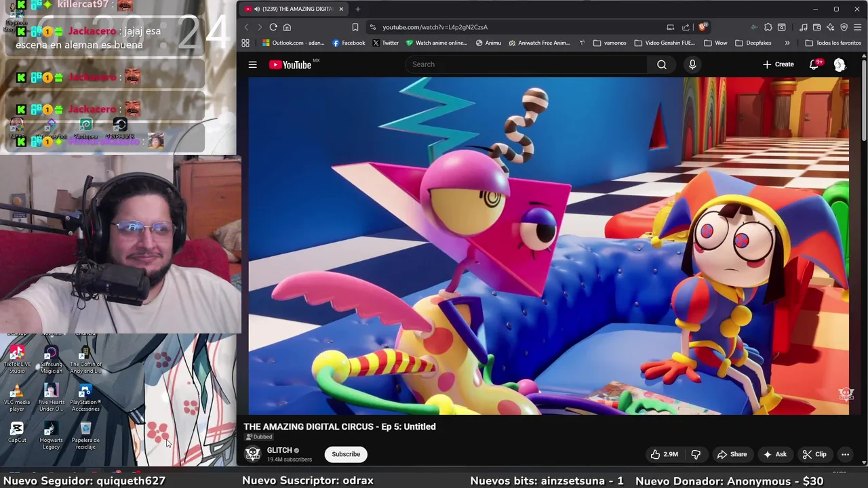Open a new browser tab
The height and width of the screenshot is (488, 868).
tap(357, 9)
